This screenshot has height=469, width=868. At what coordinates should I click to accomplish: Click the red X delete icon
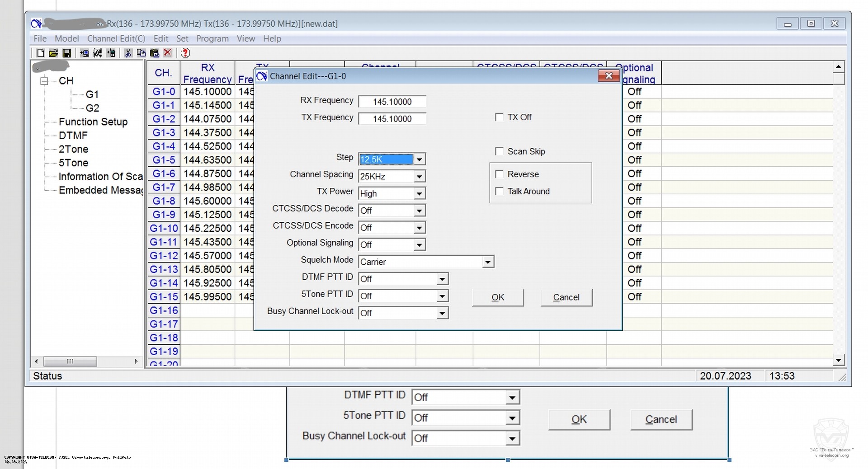[x=168, y=53]
